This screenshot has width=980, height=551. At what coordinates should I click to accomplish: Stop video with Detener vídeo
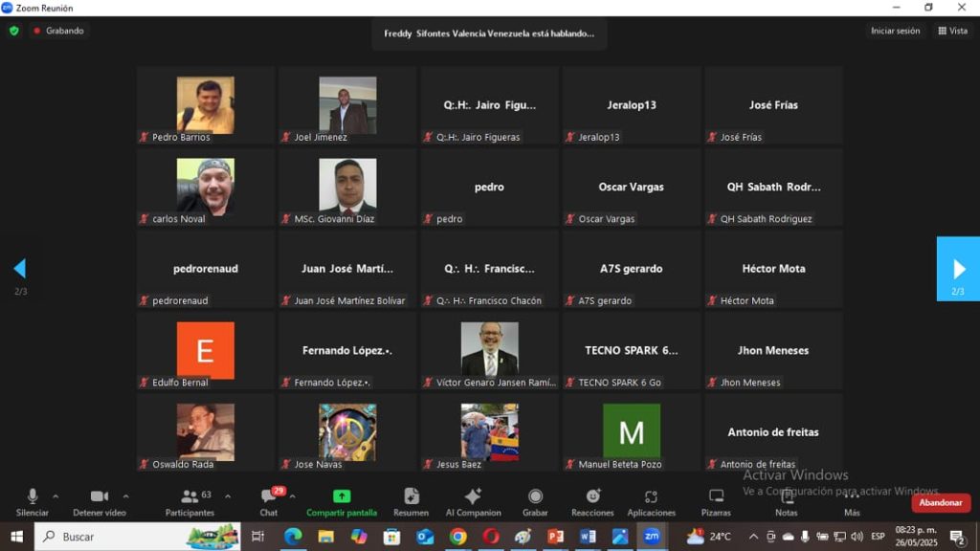(100, 502)
